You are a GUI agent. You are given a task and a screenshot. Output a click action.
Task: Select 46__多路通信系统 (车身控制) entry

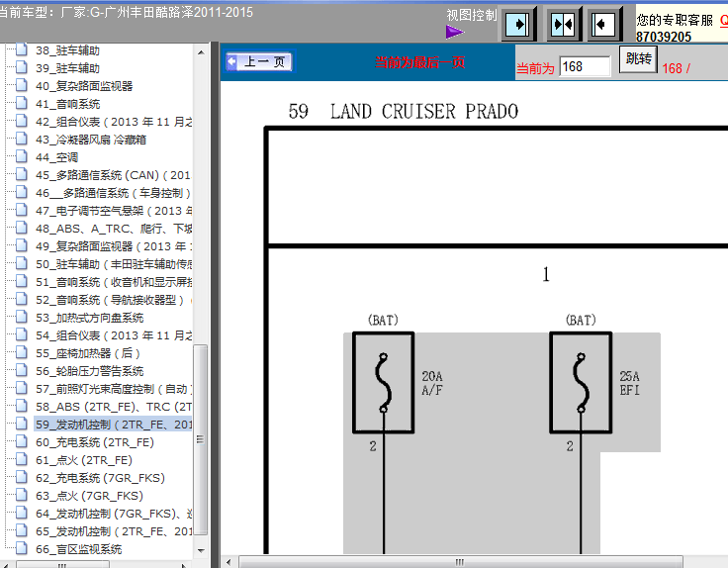pos(114,193)
